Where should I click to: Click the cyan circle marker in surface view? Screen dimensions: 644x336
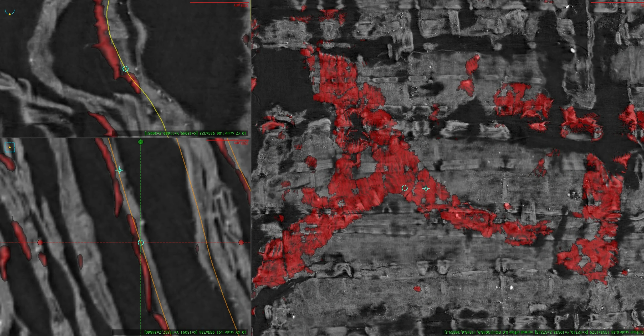click(405, 188)
